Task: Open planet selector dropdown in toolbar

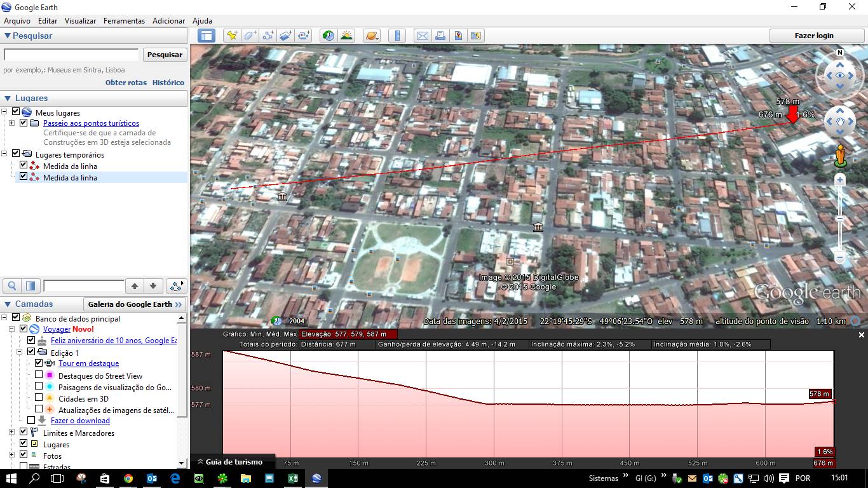Action: point(372,36)
